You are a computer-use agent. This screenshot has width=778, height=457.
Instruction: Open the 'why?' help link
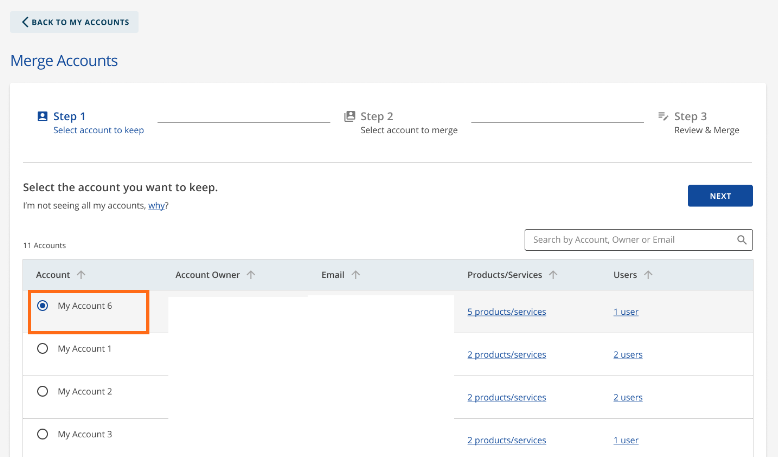coord(158,205)
